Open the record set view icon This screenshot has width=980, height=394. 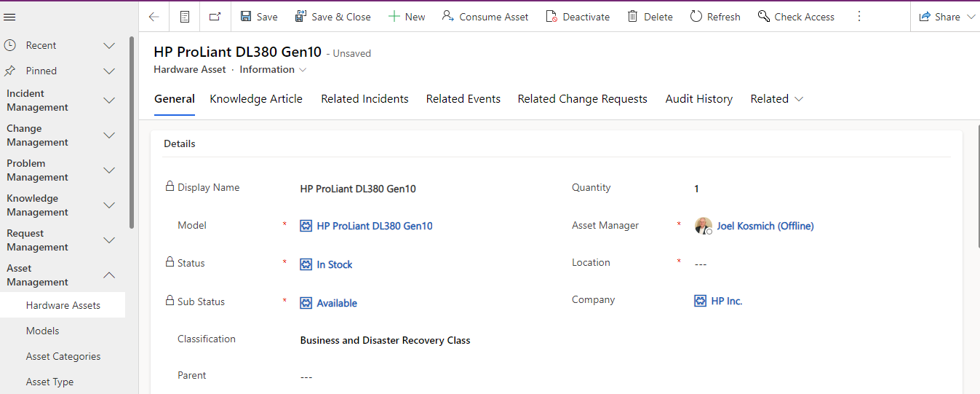[185, 17]
